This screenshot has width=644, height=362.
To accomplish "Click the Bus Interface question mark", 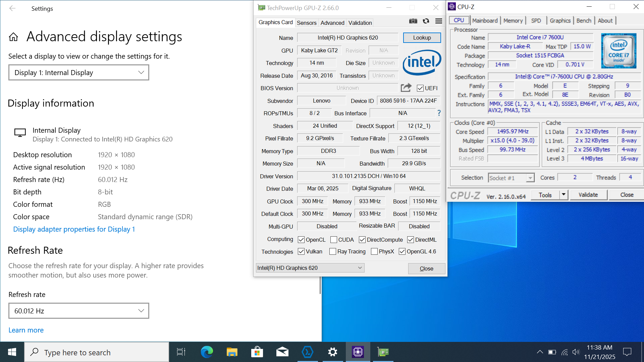I will pos(439,113).
